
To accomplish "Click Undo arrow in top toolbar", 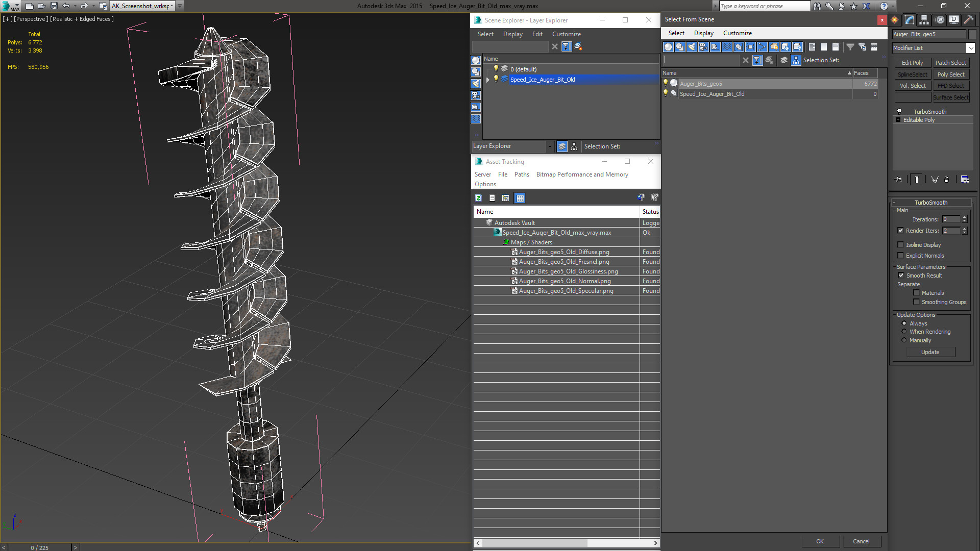I will (66, 6).
